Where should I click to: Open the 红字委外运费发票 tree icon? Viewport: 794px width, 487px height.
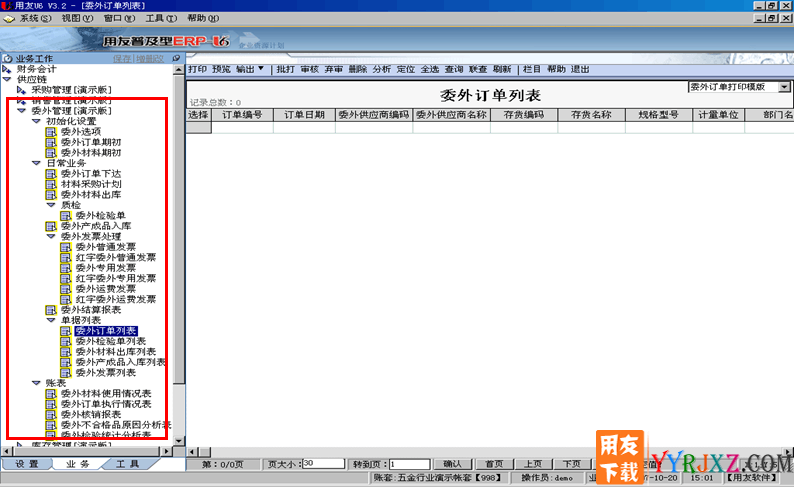coord(66,300)
